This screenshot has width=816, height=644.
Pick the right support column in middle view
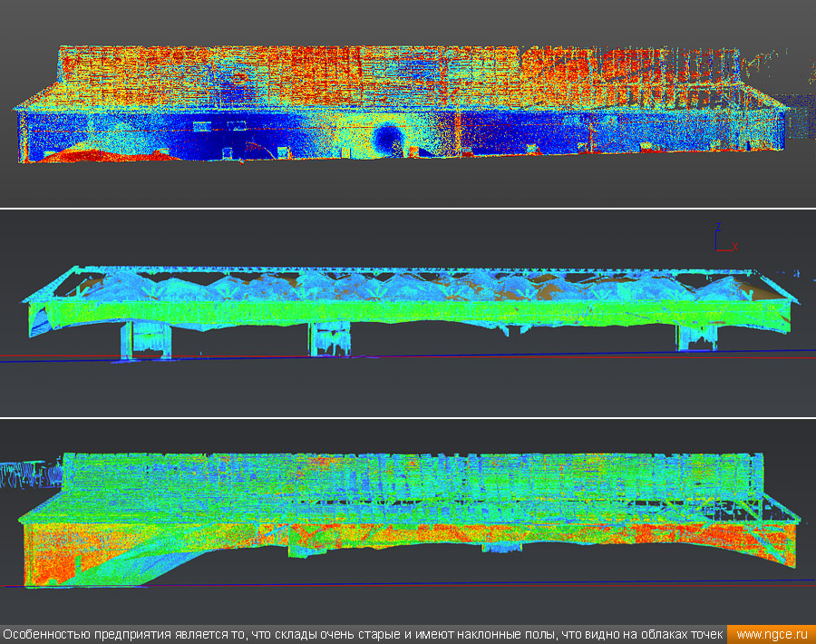coord(700,337)
